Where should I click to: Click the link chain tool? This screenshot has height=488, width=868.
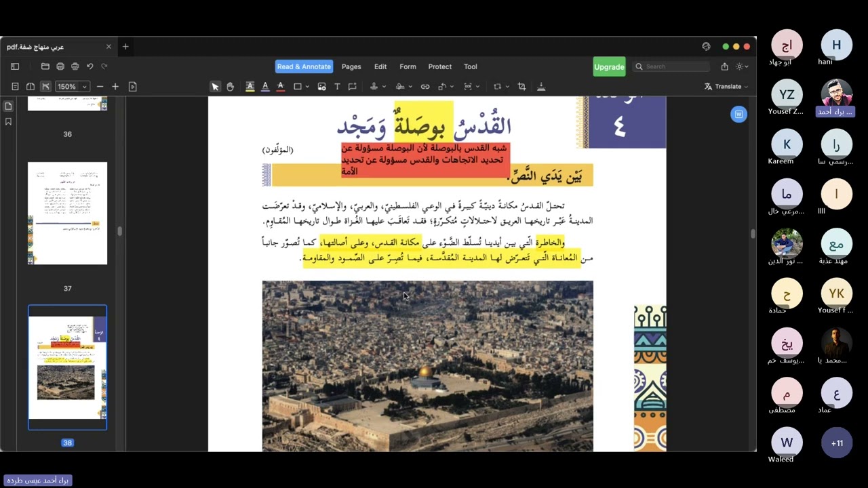(425, 87)
